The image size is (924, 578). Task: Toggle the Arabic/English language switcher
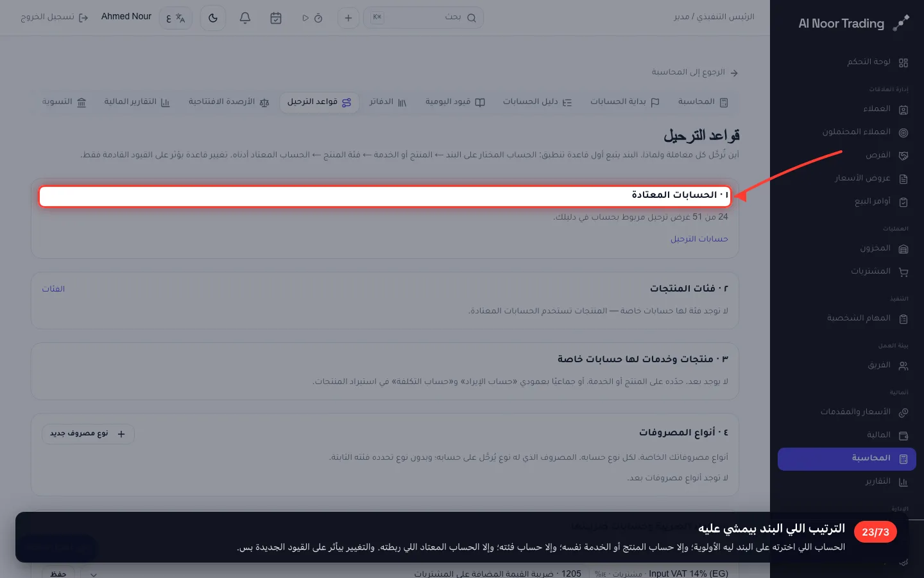[x=176, y=18]
